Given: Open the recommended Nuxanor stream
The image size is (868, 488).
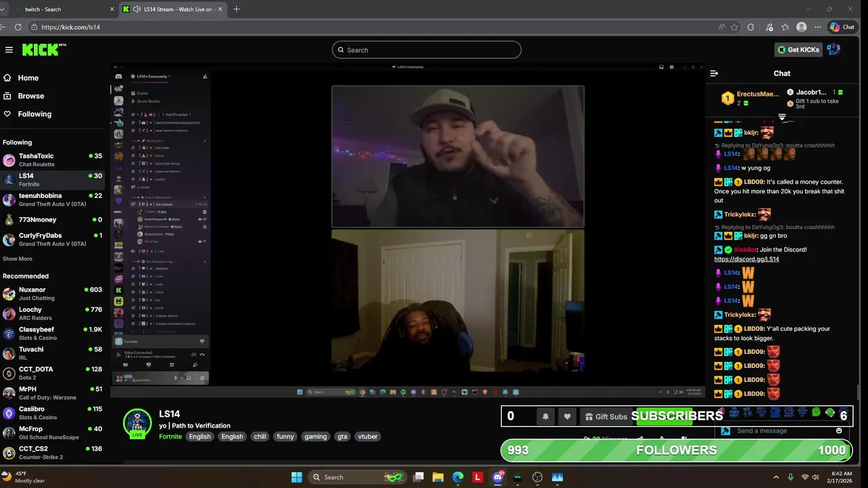Looking at the screenshot, I should 53,293.
